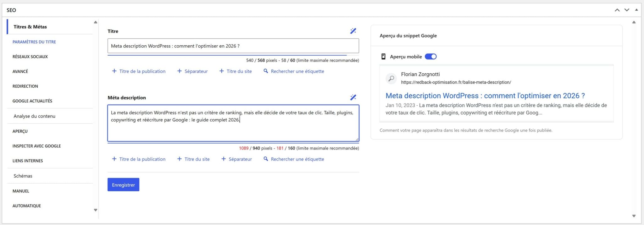Image resolution: width=644 pixels, height=225 pixels.
Task: Go to Liens internes
Action: (28, 161)
